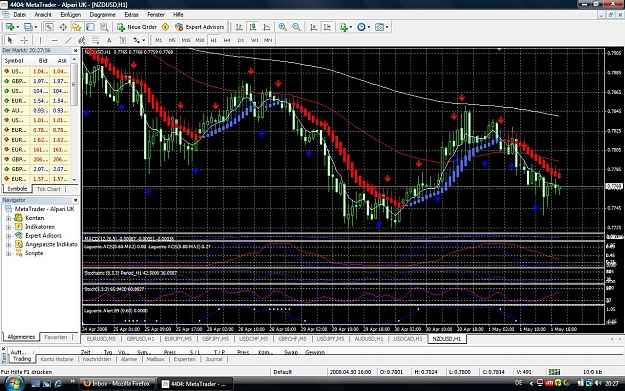Click the Neue Order button
This screenshot has width=625, height=391.
(137, 27)
